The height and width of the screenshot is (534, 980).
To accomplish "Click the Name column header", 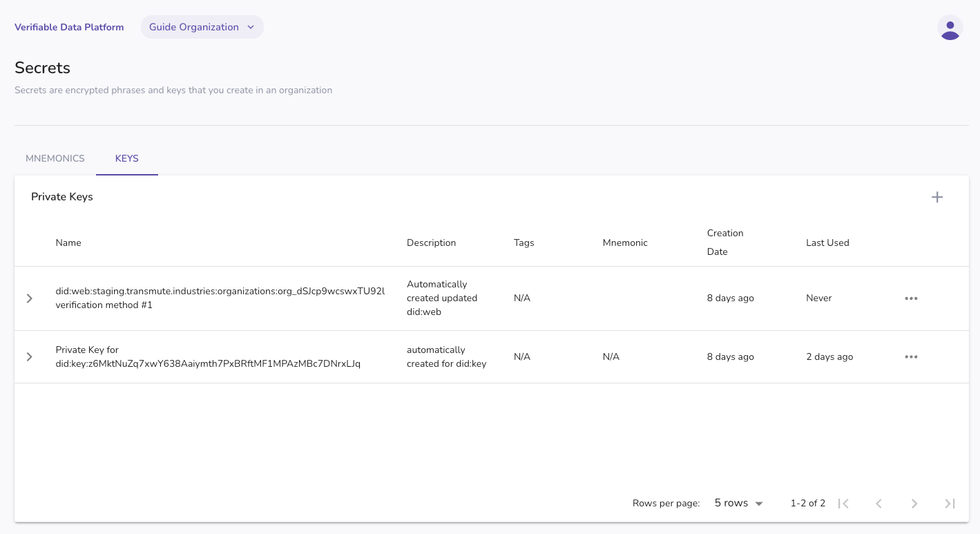I will 68,242.
